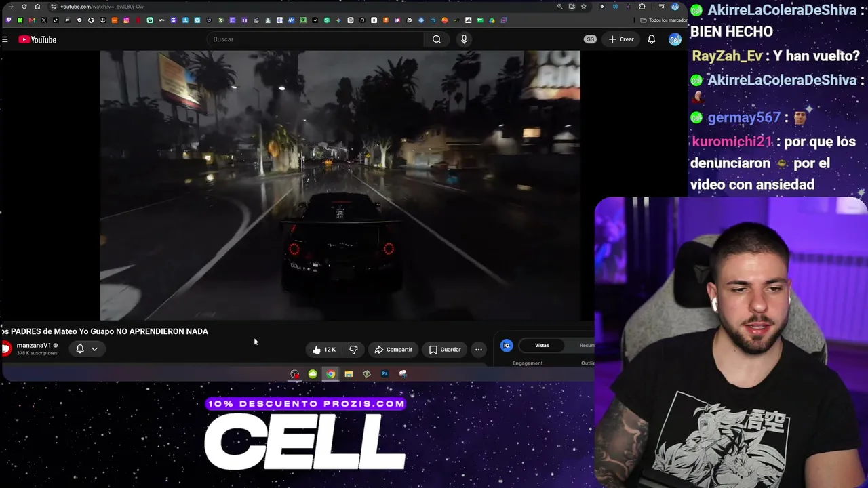
Task: Open the Instagram bookmark
Action: (x=126, y=20)
